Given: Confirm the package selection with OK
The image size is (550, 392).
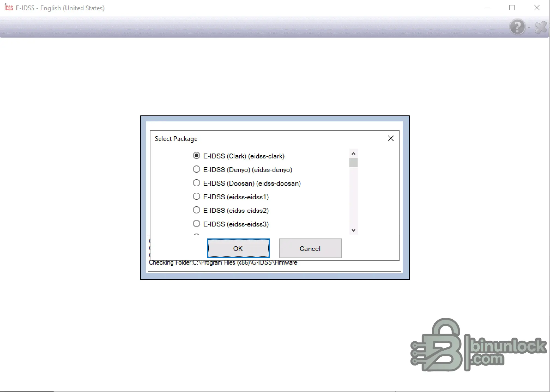Looking at the screenshot, I should coord(238,248).
